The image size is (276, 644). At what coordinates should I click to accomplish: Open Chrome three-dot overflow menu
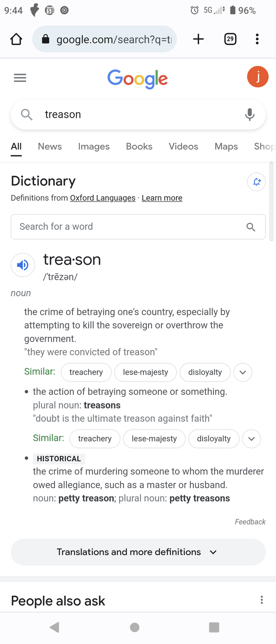click(257, 39)
